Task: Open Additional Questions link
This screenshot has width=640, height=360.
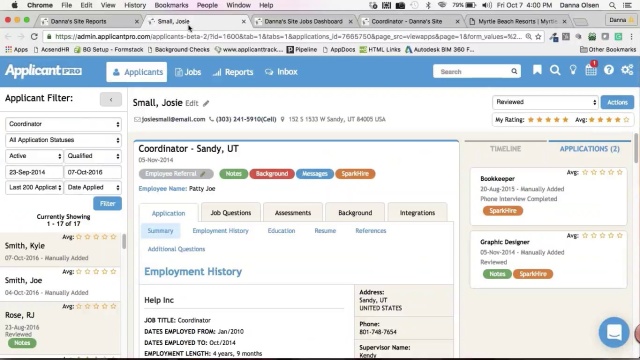Action: [x=176, y=249]
